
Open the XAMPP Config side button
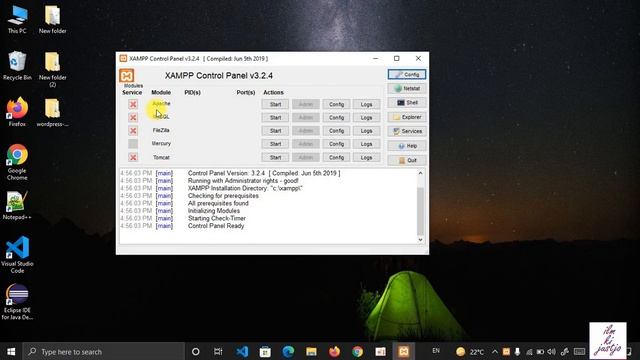(407, 74)
